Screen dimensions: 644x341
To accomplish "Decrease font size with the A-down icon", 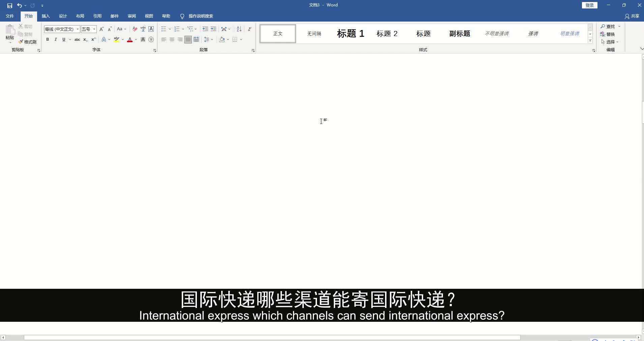I will point(110,29).
